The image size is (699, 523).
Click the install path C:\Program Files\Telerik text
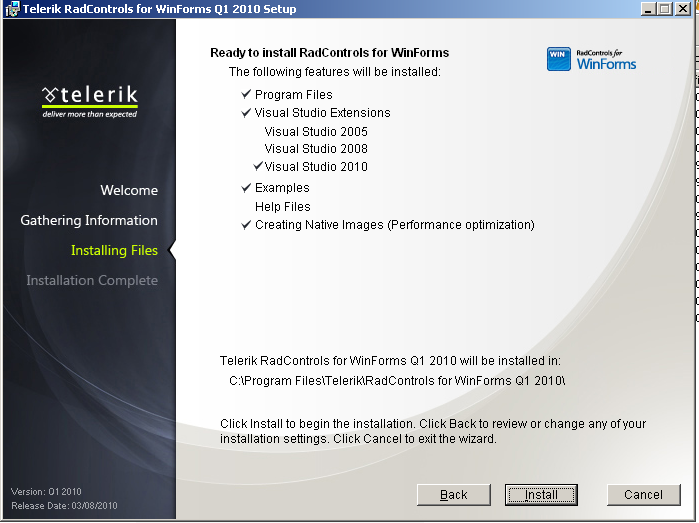[397, 381]
